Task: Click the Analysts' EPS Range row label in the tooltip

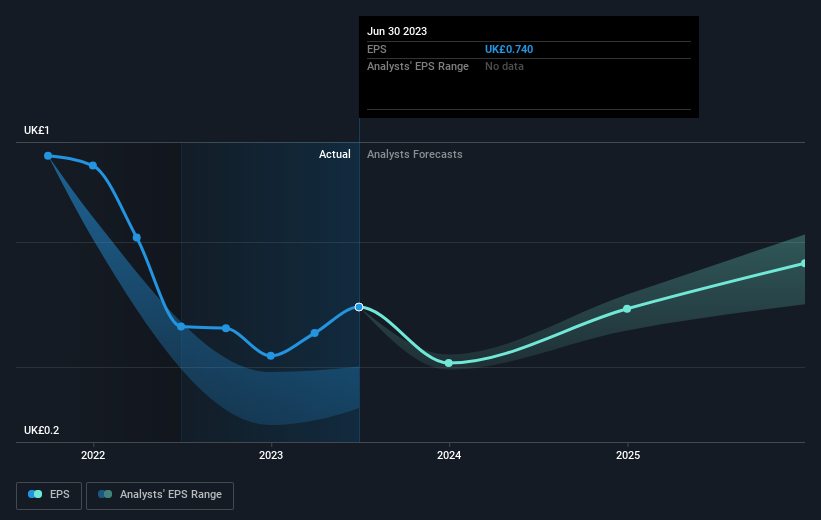Action: 418,67
